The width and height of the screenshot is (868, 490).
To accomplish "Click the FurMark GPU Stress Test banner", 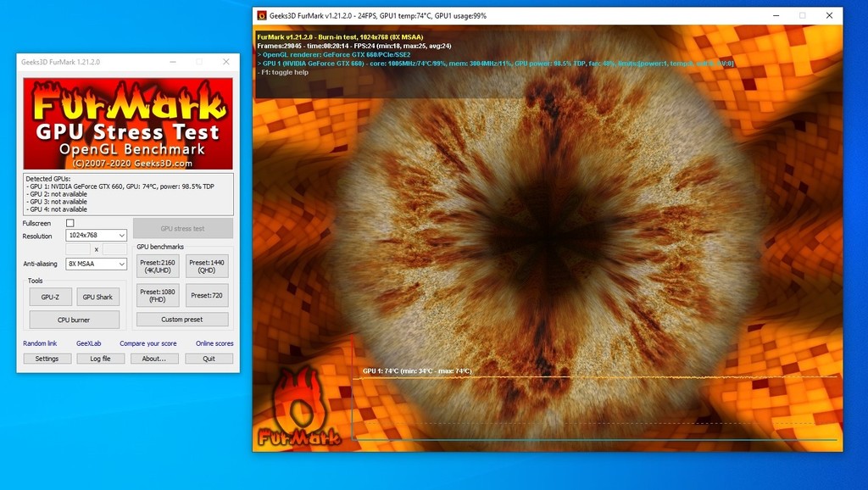I will [x=128, y=124].
